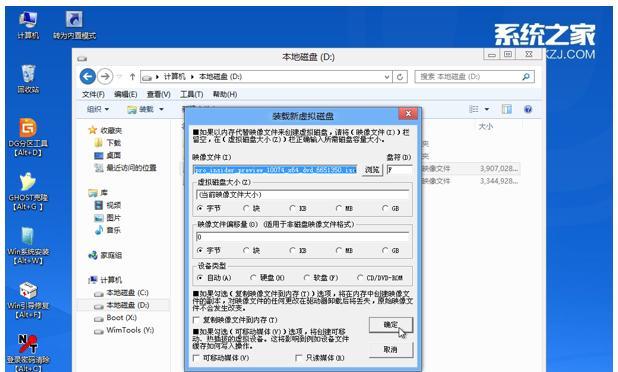Image resolution: width=618 pixels, height=372 pixels.
Task: Click the Back arrow in Explorer
Action: pos(87,76)
